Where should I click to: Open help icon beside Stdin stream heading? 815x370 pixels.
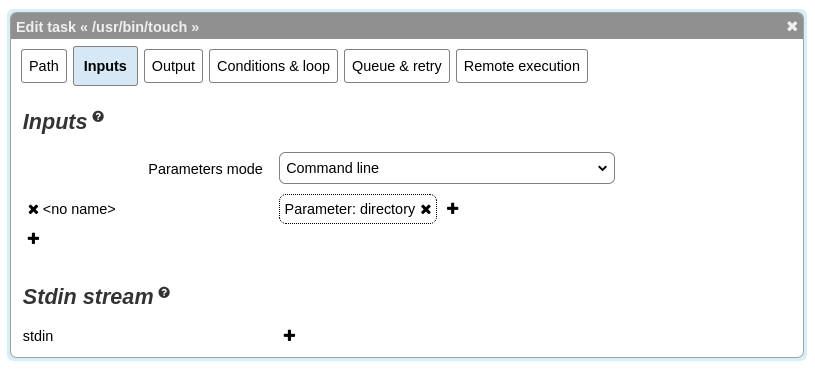(x=164, y=293)
